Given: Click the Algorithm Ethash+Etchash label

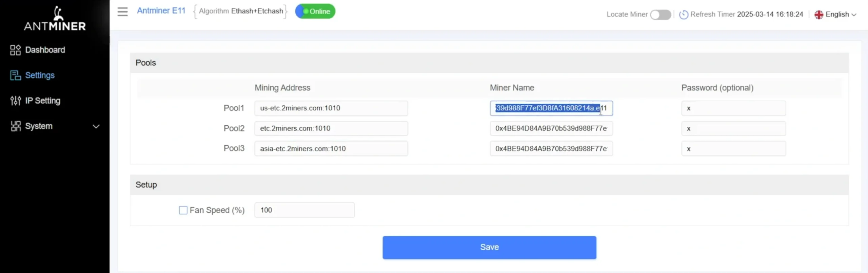Looking at the screenshot, I should point(241,11).
